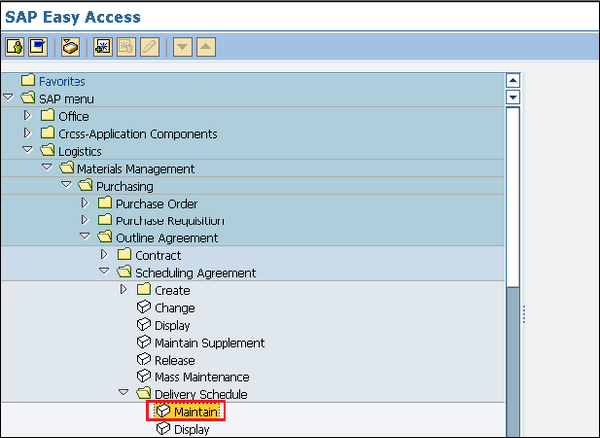Click the transaction icon beside Release
Viewport: 600px width, 438px height.
[143, 360]
